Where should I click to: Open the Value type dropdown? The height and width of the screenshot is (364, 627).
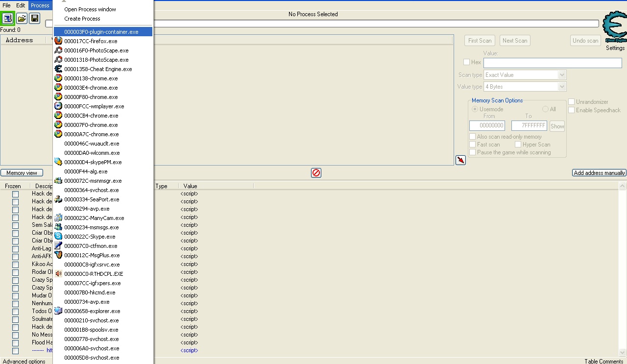562,87
